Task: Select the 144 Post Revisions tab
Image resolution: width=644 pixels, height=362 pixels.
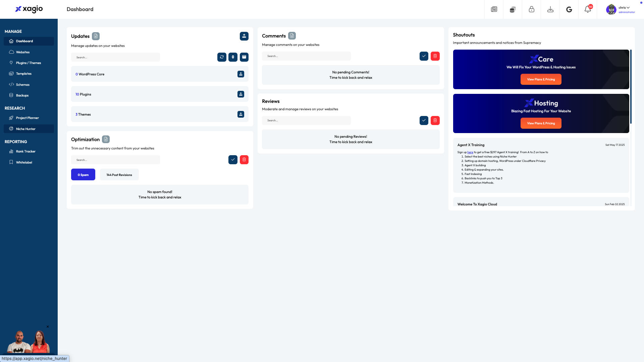Action: coord(119,175)
